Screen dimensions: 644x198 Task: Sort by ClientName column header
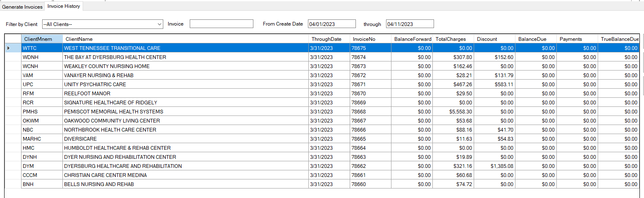[186, 39]
